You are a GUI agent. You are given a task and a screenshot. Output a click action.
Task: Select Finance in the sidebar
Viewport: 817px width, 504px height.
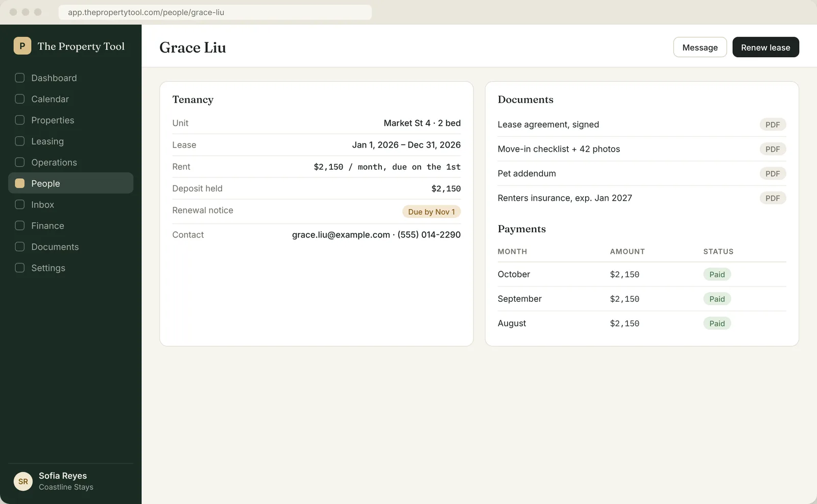pyautogui.click(x=70, y=226)
